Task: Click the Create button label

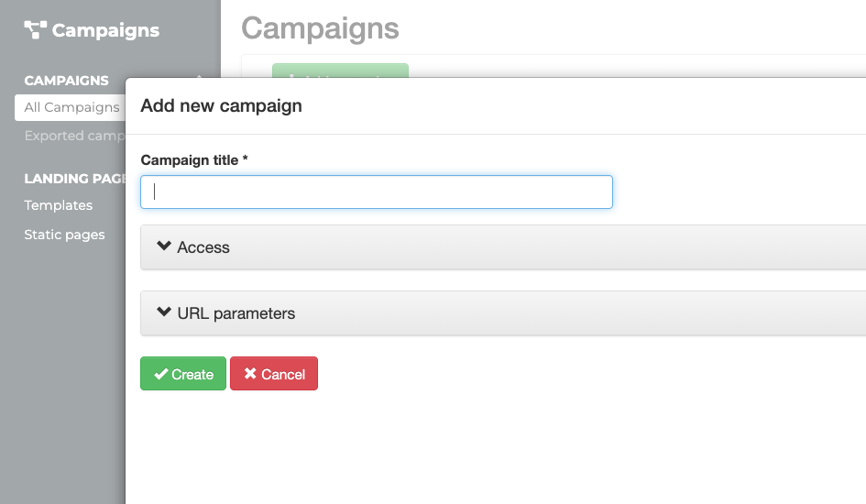Action: pyautogui.click(x=192, y=374)
